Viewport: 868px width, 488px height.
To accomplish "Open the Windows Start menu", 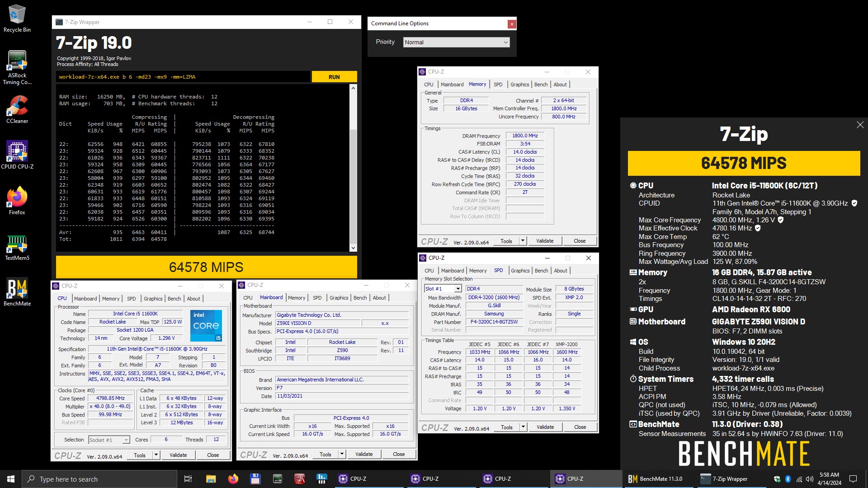I will [x=11, y=479].
